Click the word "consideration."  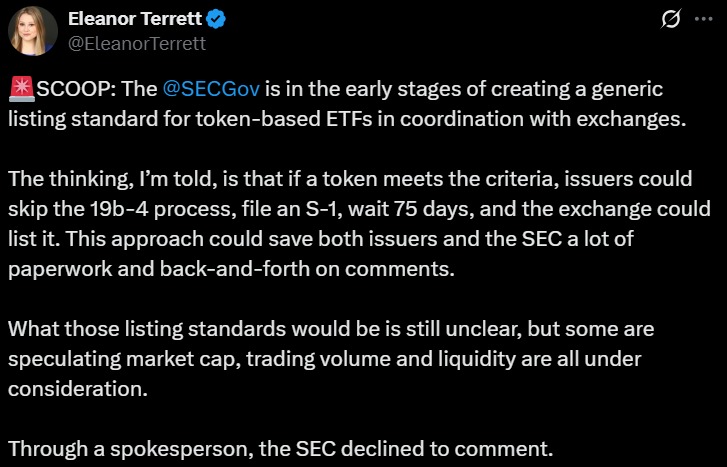point(78,389)
